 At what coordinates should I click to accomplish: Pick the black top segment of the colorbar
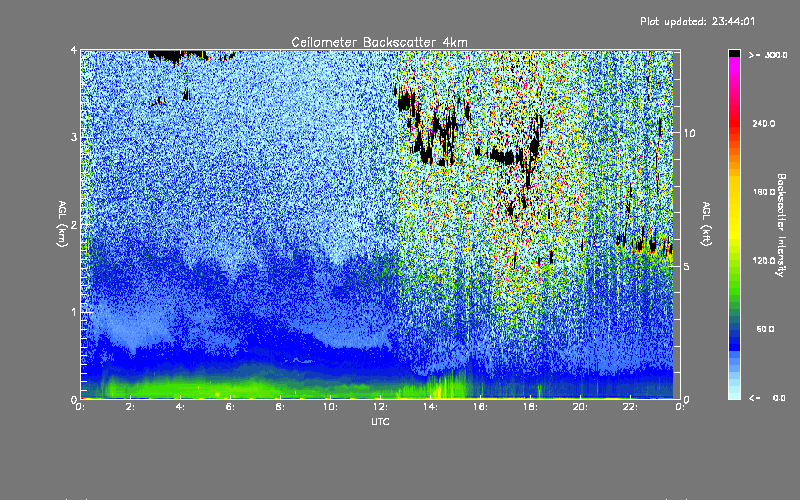click(x=734, y=54)
